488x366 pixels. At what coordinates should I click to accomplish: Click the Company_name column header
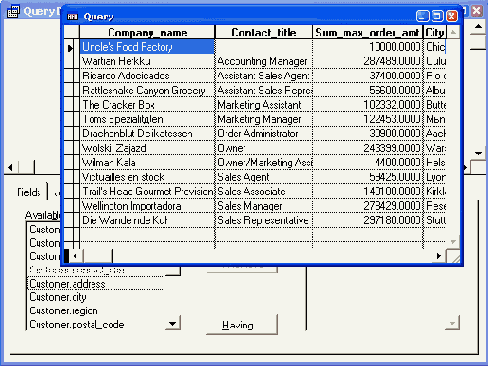[x=147, y=32]
